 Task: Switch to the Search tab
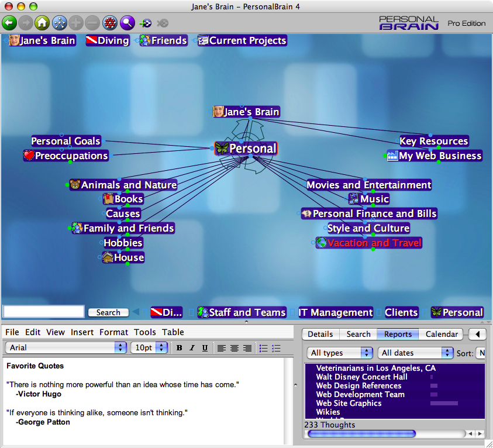coord(358,334)
